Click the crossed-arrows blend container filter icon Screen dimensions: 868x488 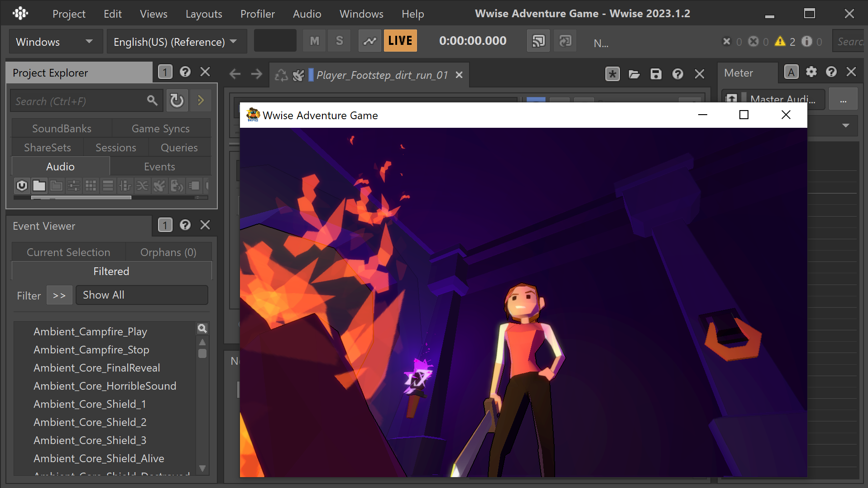click(x=142, y=186)
